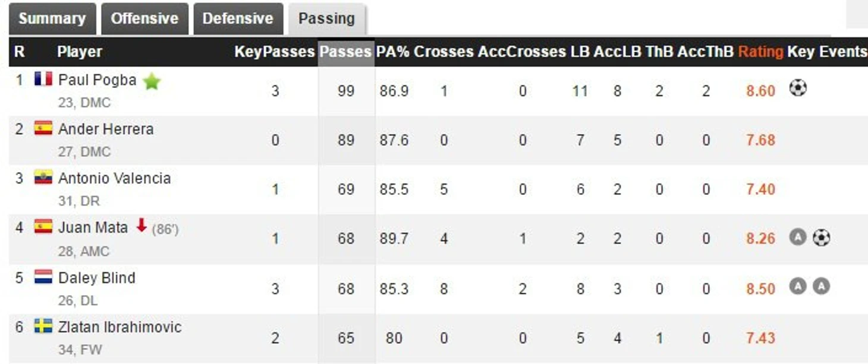Click the French flag beside Paul Pogba

click(43, 78)
